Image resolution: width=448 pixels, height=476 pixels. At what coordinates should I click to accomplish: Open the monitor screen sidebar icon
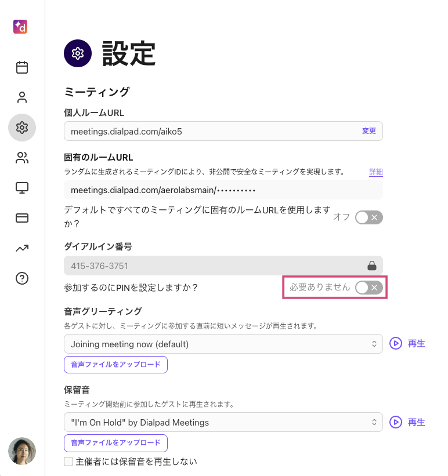pos(22,188)
